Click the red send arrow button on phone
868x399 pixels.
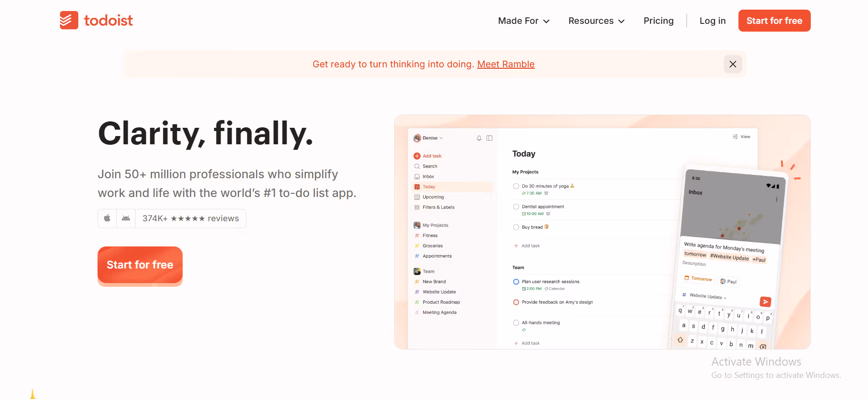point(765,301)
